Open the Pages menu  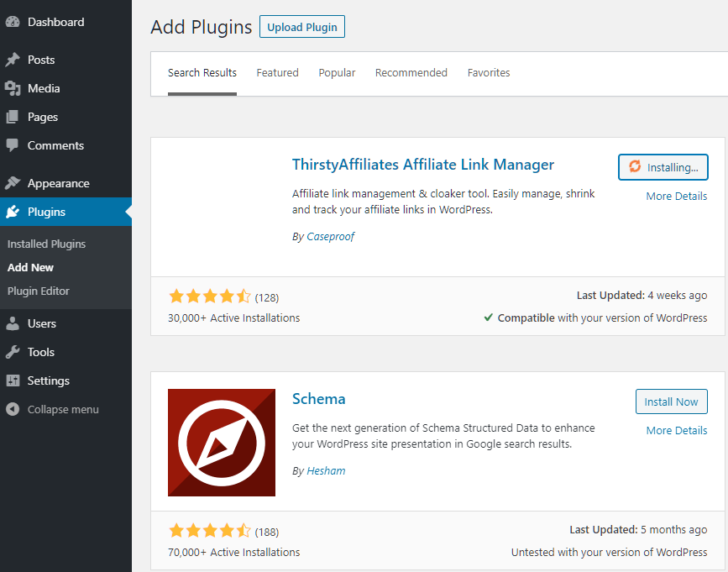[x=66, y=117]
